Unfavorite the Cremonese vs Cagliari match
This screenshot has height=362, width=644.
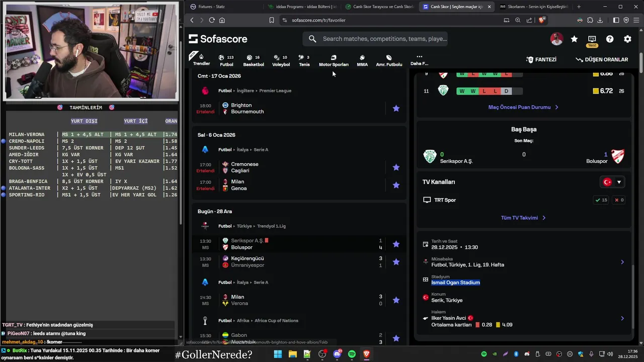tap(396, 167)
